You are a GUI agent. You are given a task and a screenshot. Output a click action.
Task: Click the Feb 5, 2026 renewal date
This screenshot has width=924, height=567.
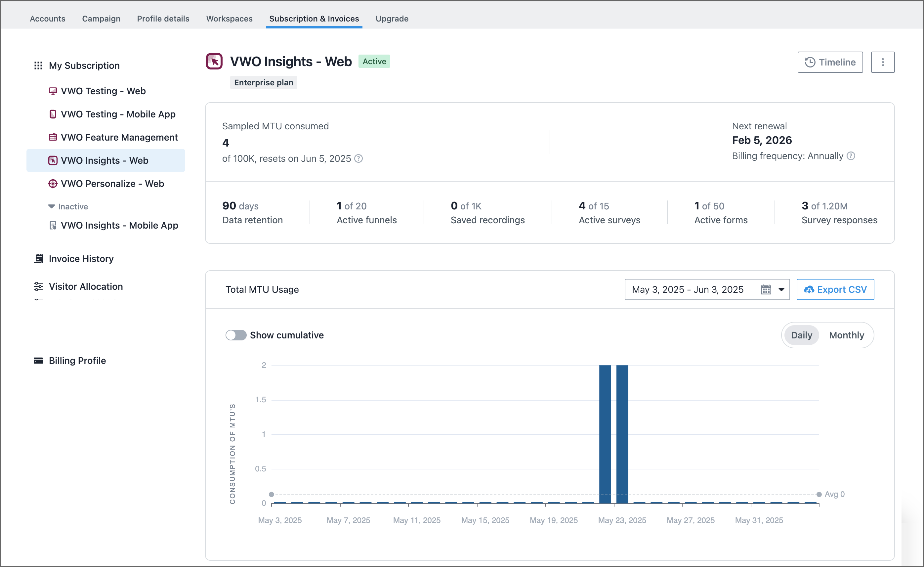(762, 140)
